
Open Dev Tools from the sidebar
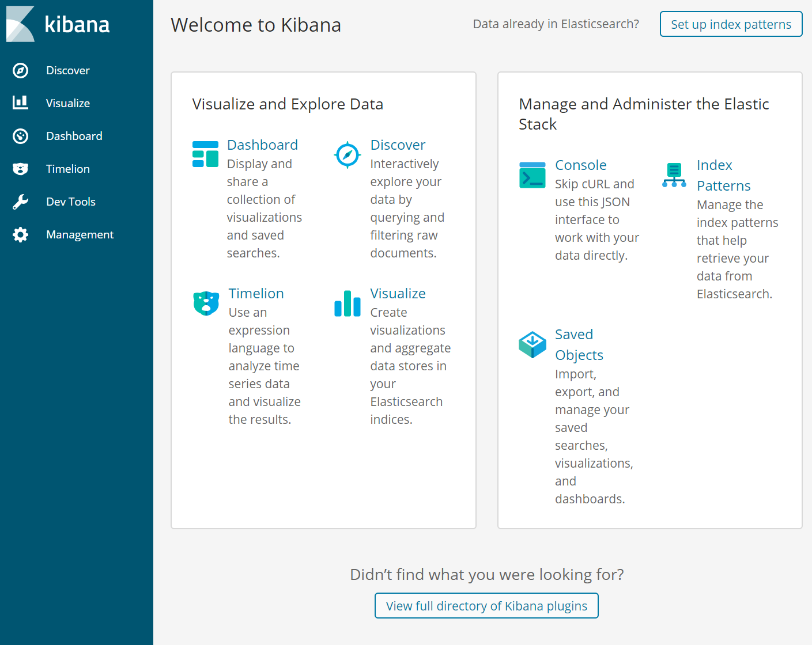71,202
